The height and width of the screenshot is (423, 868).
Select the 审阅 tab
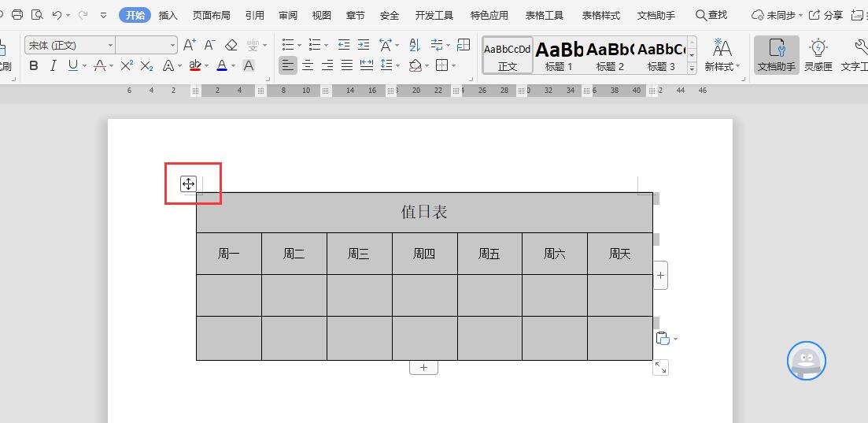click(x=288, y=15)
